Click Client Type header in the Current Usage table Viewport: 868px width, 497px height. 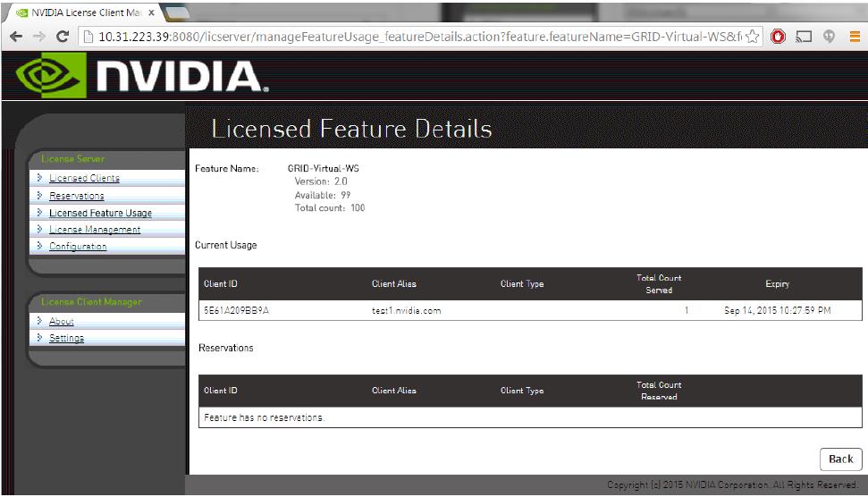(x=522, y=284)
